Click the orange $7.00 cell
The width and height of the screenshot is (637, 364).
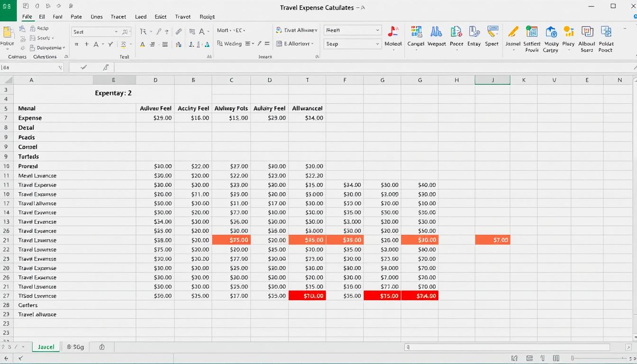tap(492, 240)
